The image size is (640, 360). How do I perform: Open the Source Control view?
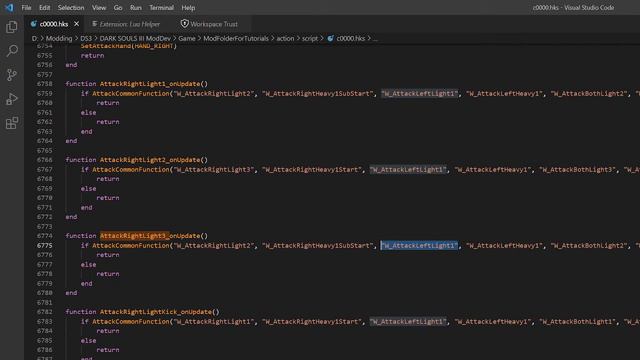point(12,75)
